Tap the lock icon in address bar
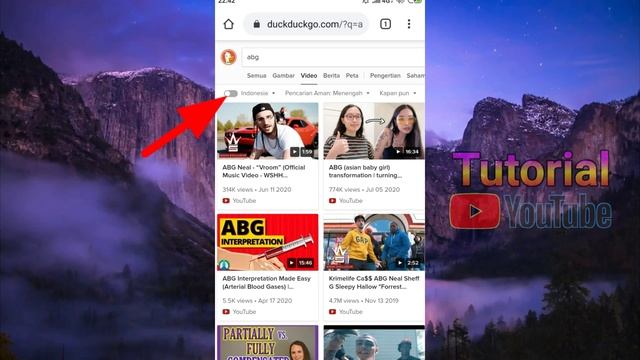The height and width of the screenshot is (360, 640). click(x=256, y=24)
